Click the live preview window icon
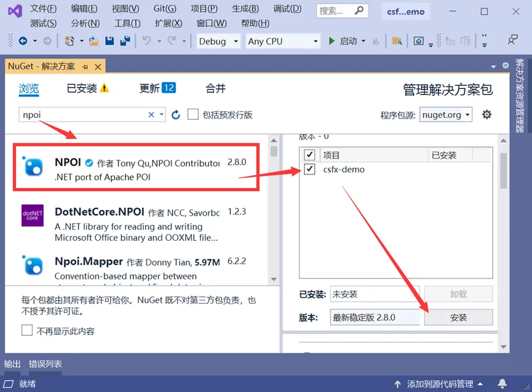The width and height of the screenshot is (532, 392). 418,41
